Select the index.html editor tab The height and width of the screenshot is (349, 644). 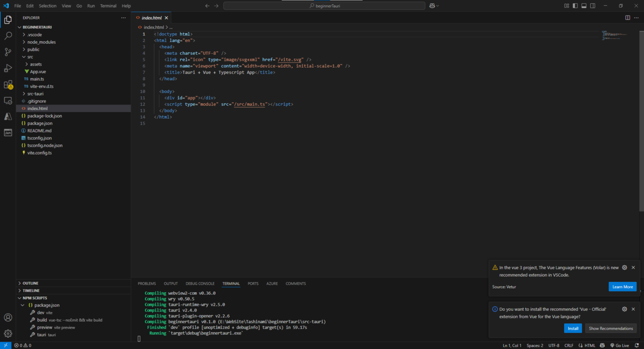[x=152, y=18]
